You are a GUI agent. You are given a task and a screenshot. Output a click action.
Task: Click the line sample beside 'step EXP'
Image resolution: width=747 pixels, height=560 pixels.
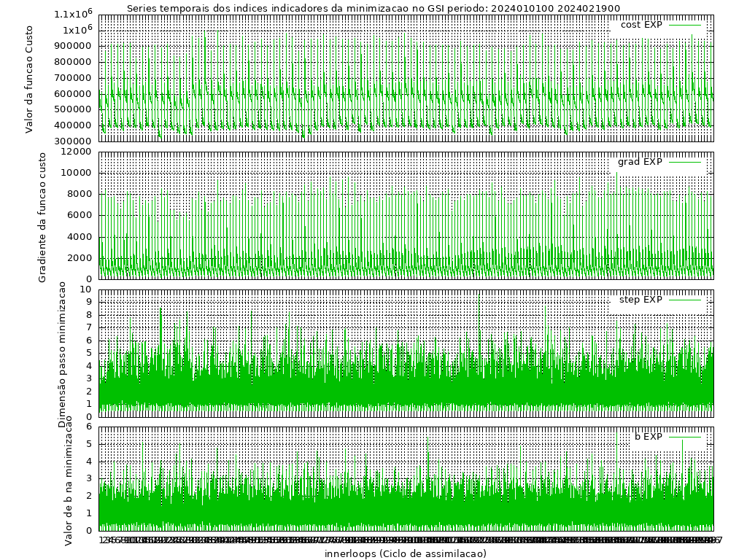pos(684,300)
